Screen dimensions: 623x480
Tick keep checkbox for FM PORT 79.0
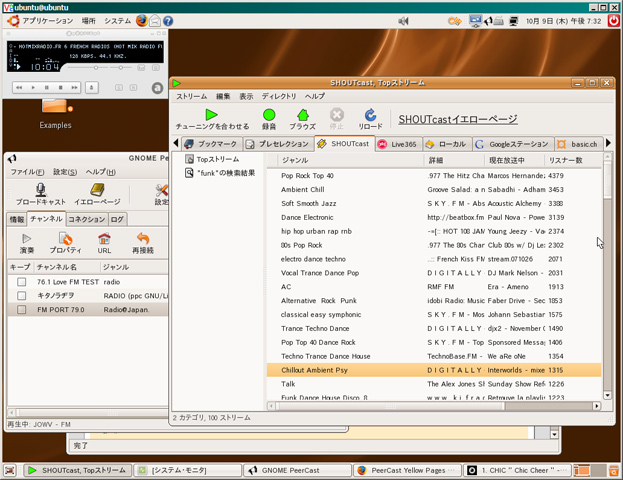click(21, 310)
